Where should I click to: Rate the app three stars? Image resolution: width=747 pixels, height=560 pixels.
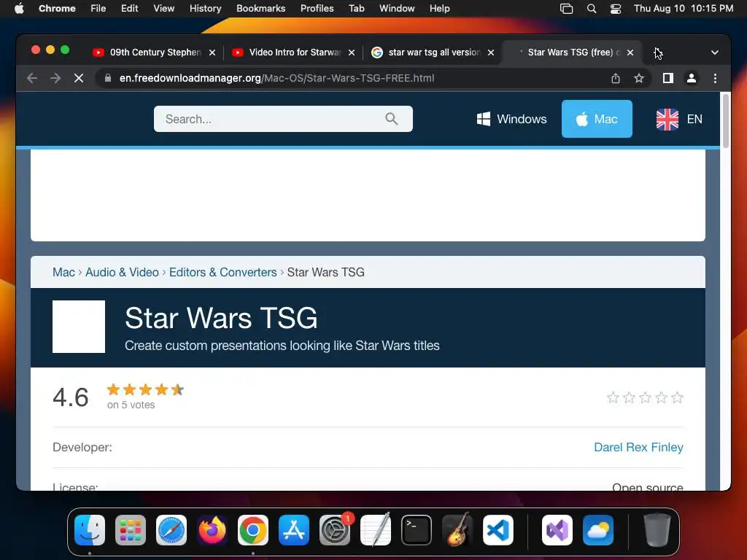pos(645,397)
